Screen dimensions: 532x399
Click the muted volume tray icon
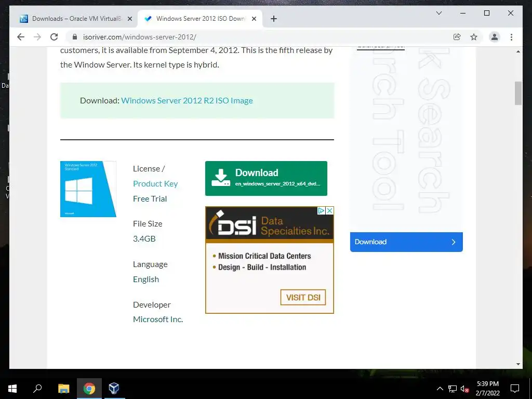point(465,389)
